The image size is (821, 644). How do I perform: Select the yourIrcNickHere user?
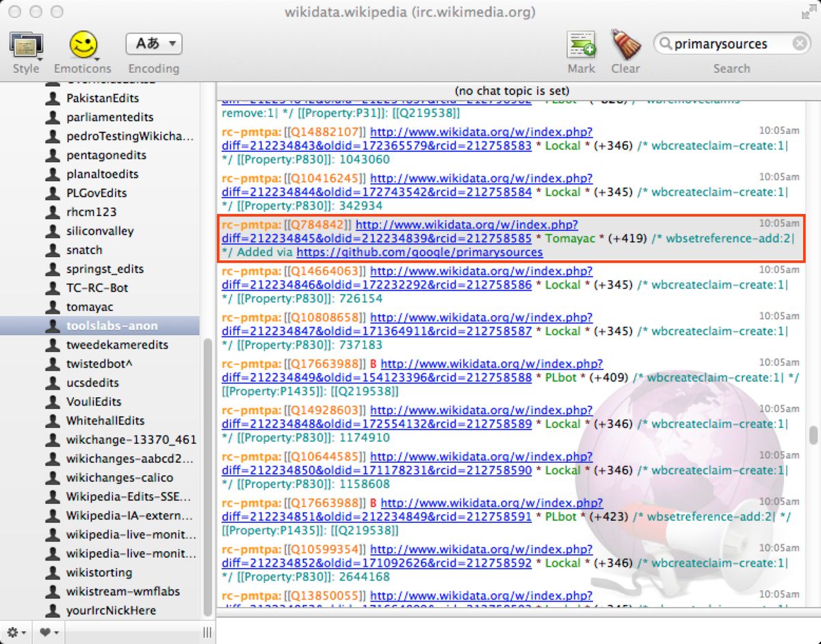pyautogui.click(x=111, y=611)
